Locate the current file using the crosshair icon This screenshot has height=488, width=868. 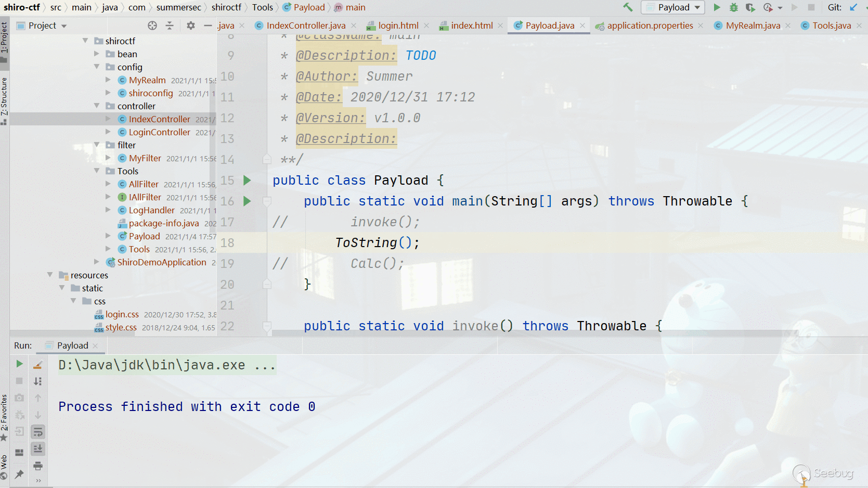[x=152, y=25]
